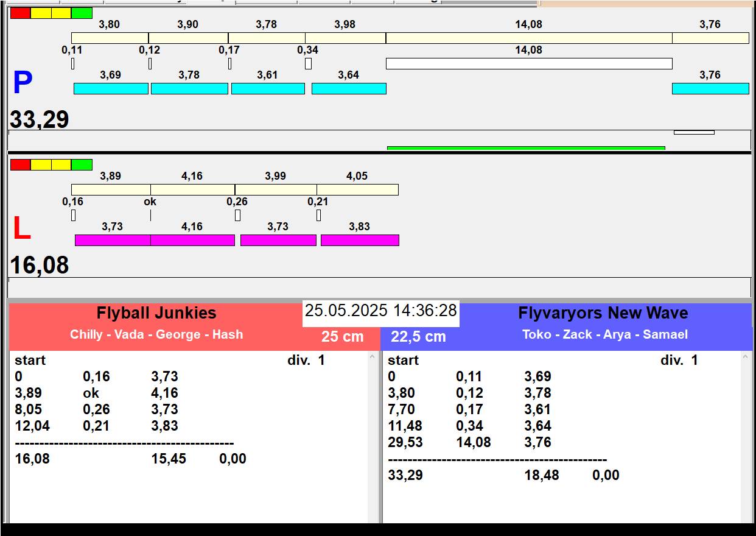Image resolution: width=756 pixels, height=536 pixels.
Task: Click the magenta 4,16 run bar
Action: click(192, 240)
